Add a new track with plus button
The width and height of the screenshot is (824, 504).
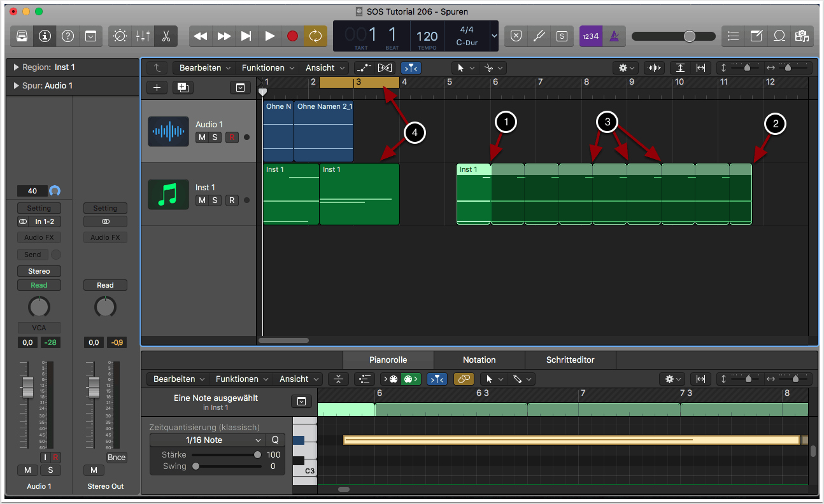[157, 88]
